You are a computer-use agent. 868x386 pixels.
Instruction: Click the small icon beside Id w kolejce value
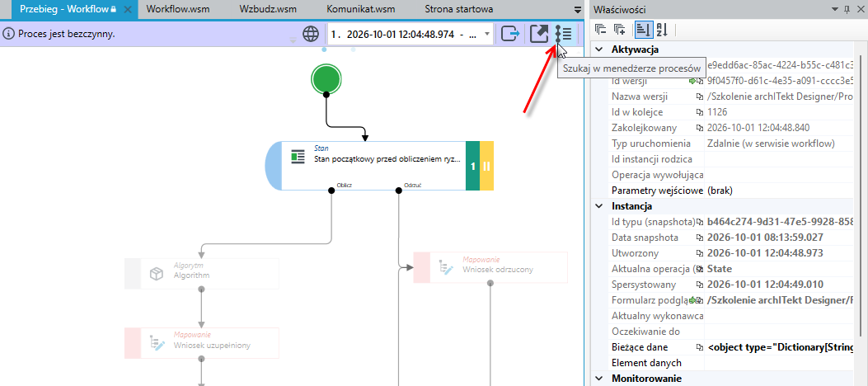(x=700, y=112)
